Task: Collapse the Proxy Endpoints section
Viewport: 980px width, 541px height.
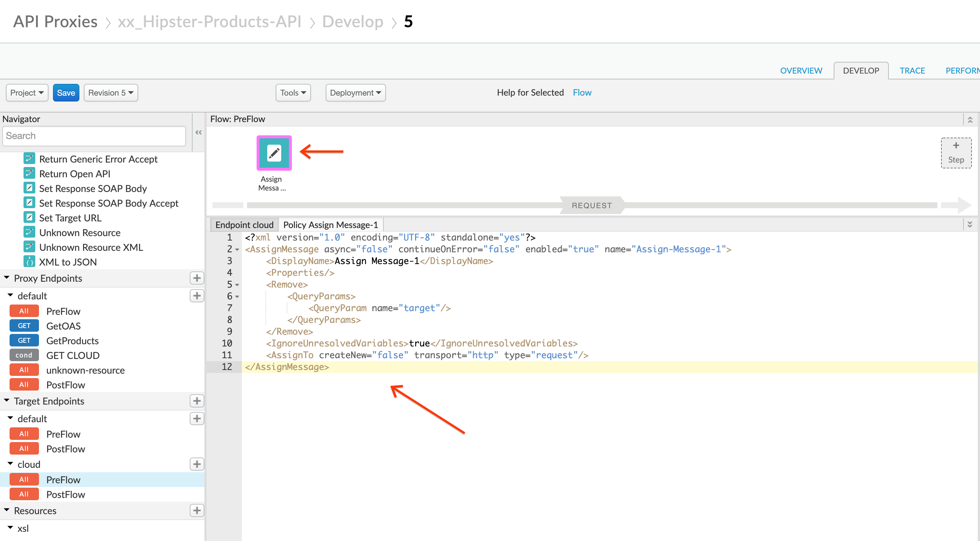Action: coord(7,278)
